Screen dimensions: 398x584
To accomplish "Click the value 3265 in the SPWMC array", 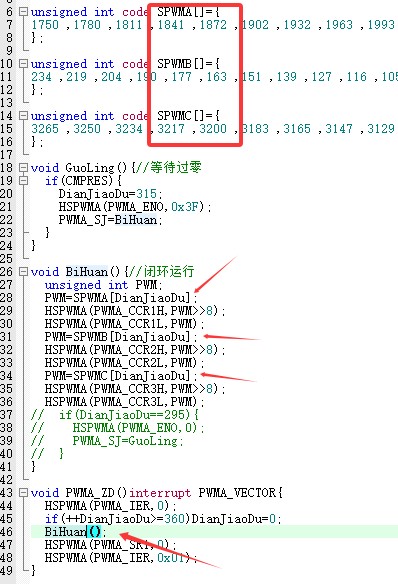I will pos(45,129).
